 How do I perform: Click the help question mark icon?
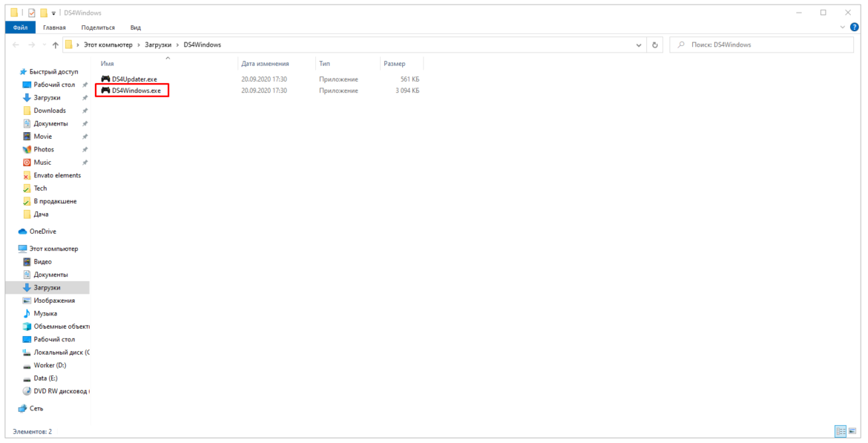click(x=854, y=27)
